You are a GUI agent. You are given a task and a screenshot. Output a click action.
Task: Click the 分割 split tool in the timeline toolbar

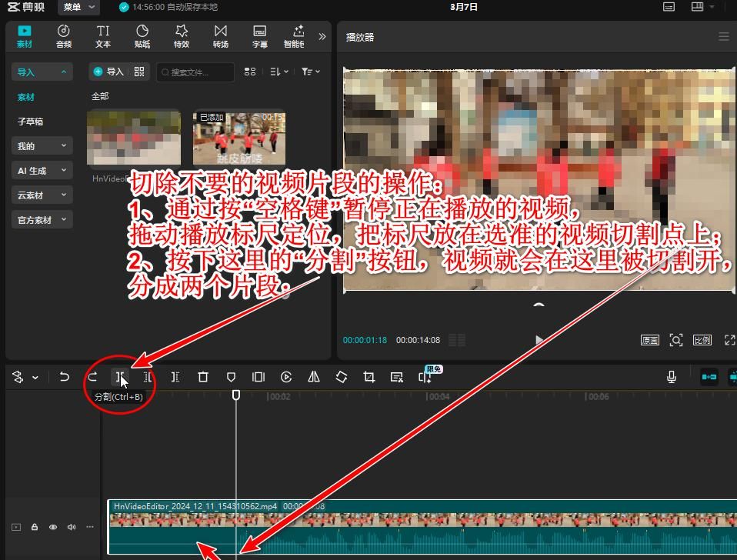coord(120,377)
